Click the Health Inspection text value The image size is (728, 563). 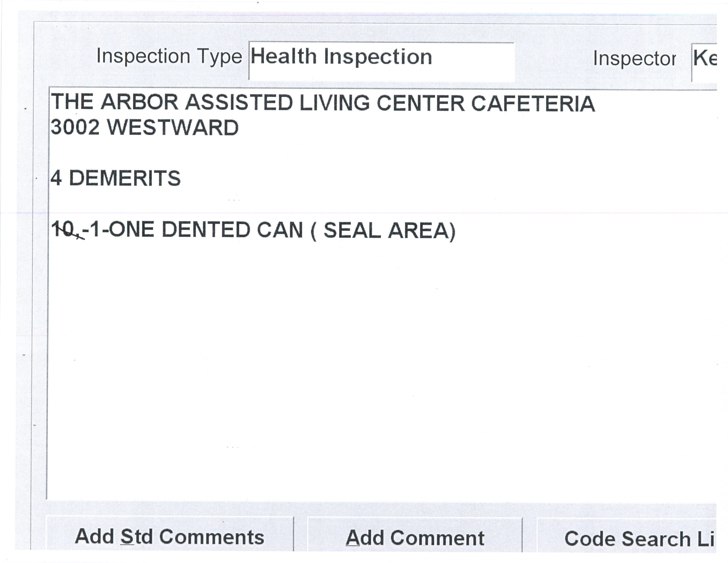pos(341,57)
